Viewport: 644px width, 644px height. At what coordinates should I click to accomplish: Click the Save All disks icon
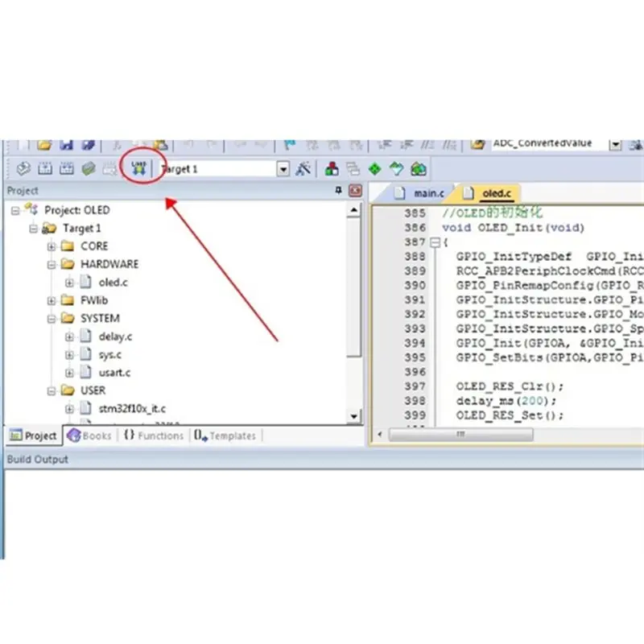point(88,146)
